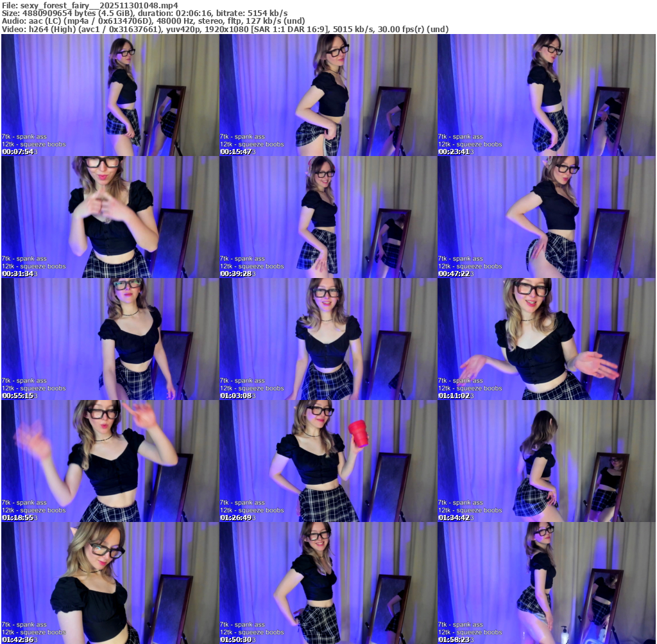Select the frame at 00:47:22

(547, 217)
